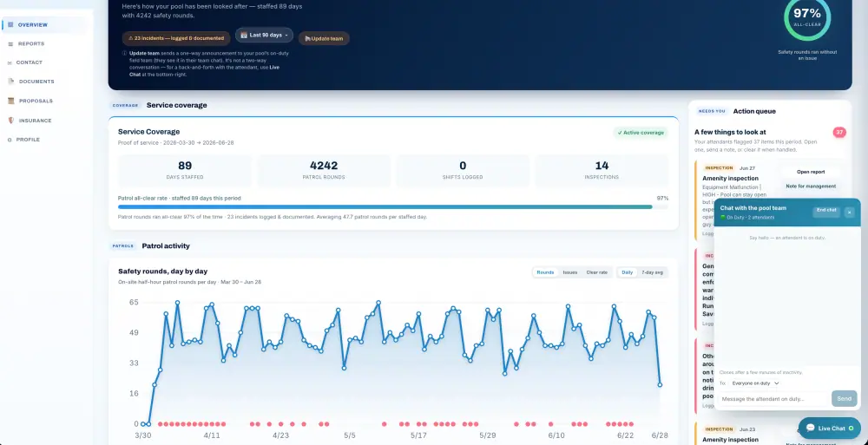Switch chart to Issues view

[x=570, y=272]
